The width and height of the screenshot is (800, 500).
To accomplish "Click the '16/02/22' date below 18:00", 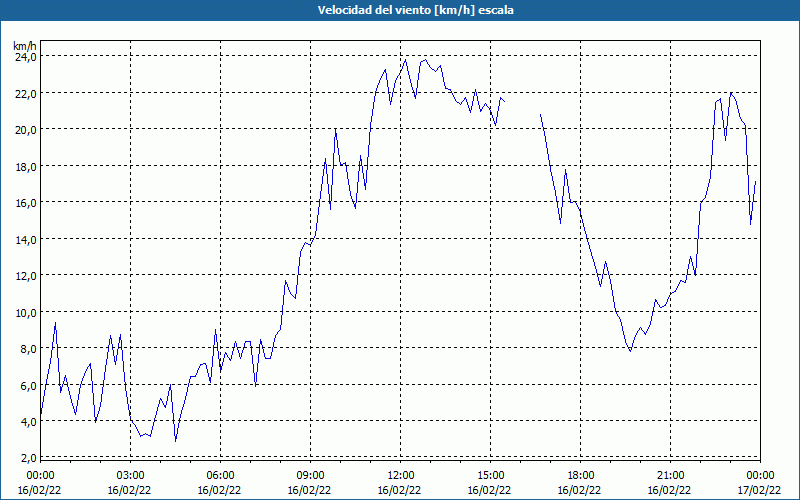I will (581, 490).
